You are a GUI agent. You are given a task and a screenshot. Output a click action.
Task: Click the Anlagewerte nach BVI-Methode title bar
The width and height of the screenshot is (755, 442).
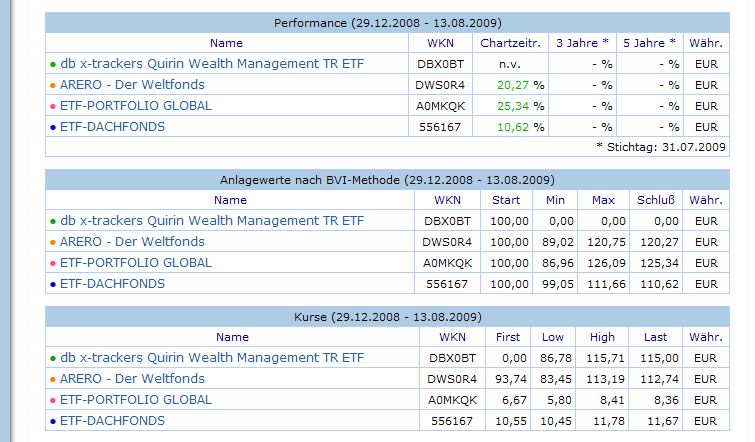pos(388,180)
